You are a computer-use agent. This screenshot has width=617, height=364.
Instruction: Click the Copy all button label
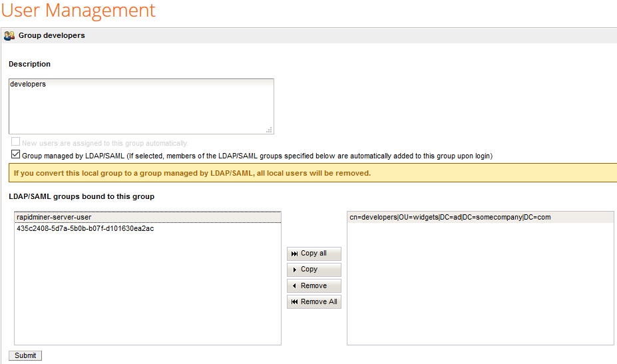313,254
